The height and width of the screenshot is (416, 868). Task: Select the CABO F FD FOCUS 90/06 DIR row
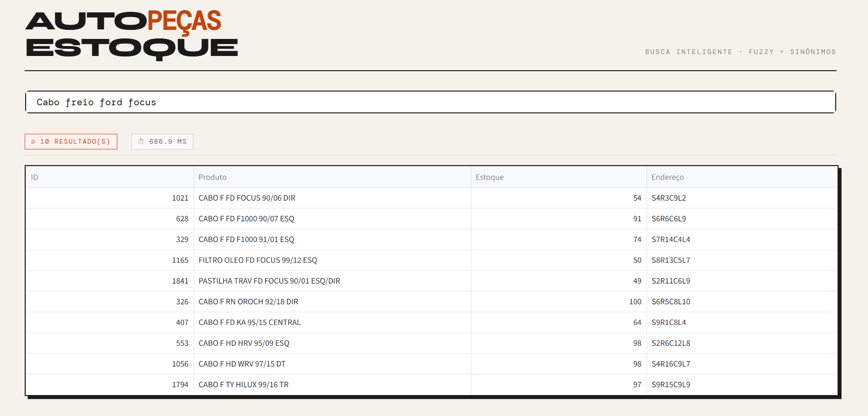[x=247, y=198]
